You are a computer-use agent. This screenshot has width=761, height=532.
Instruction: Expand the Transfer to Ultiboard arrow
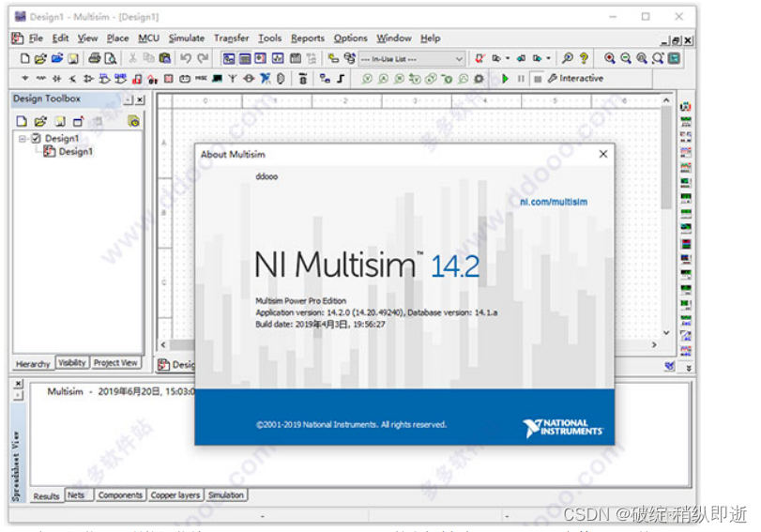[x=509, y=59]
